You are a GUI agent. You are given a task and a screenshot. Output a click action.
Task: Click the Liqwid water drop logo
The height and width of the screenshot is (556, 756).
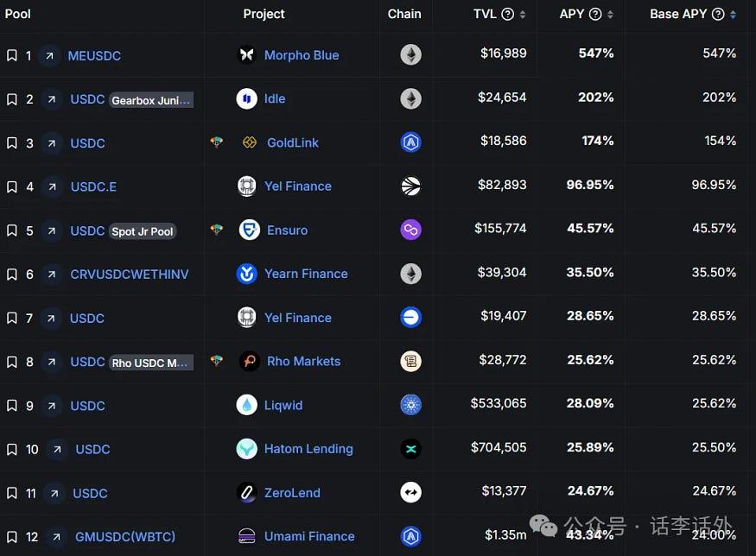(x=246, y=405)
